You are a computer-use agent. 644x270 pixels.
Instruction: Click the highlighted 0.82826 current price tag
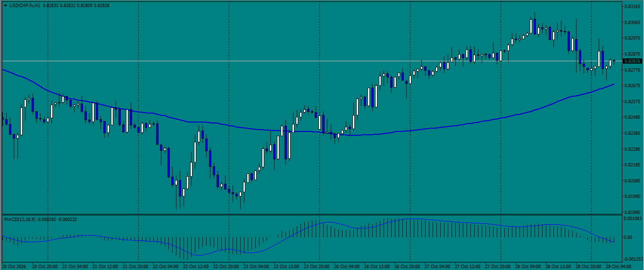(x=632, y=61)
